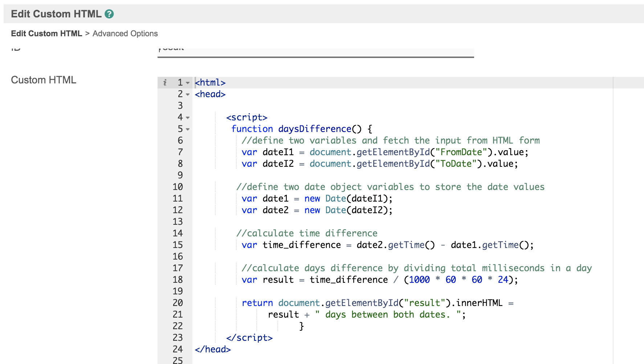Viewport: 644px width, 364px height.
Task: Click the closing head tag
Action: tap(213, 349)
